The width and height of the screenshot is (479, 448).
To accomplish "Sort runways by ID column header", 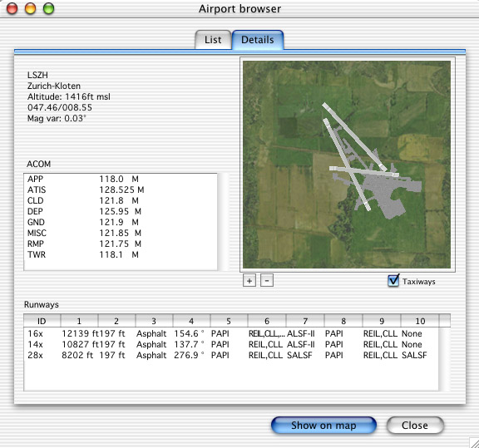I will pyautogui.click(x=42, y=321).
